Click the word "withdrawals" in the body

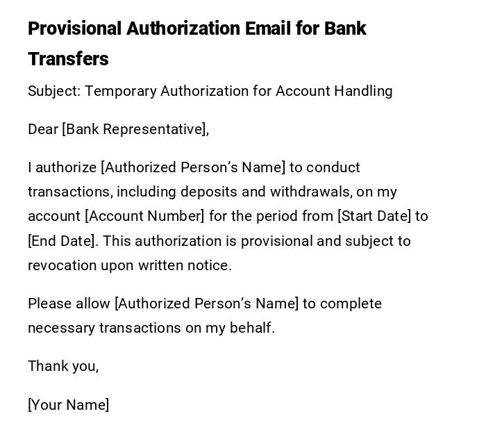(x=309, y=192)
